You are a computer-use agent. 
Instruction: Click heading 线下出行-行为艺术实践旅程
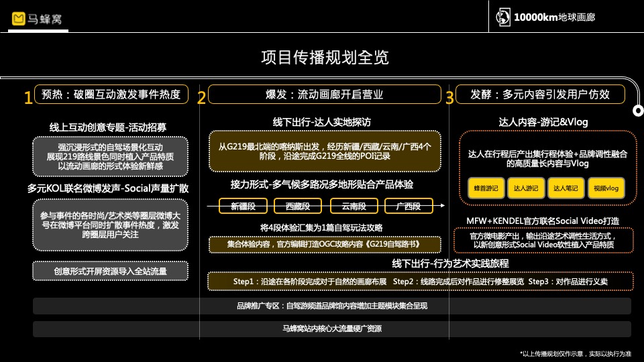[x=450, y=263]
